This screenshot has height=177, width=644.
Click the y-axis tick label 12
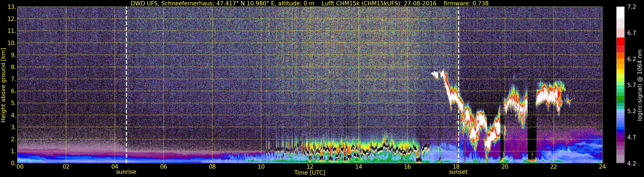pos(12,19)
